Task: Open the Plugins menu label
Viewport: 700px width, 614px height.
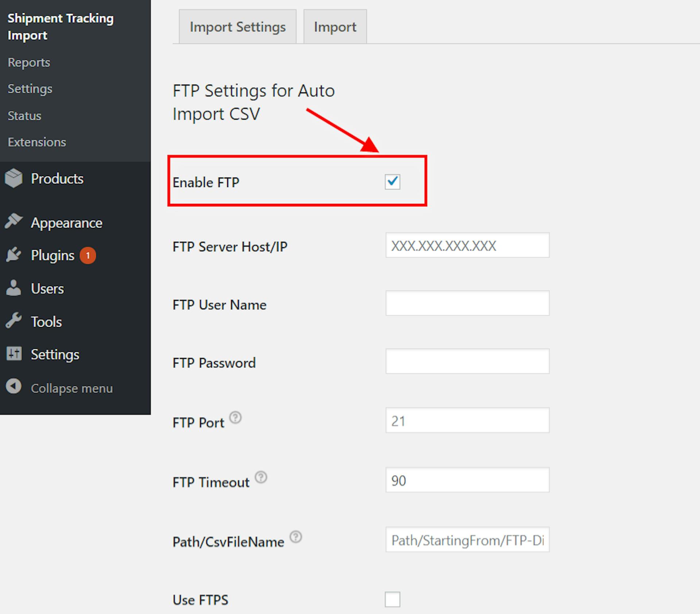Action: pyautogui.click(x=52, y=256)
